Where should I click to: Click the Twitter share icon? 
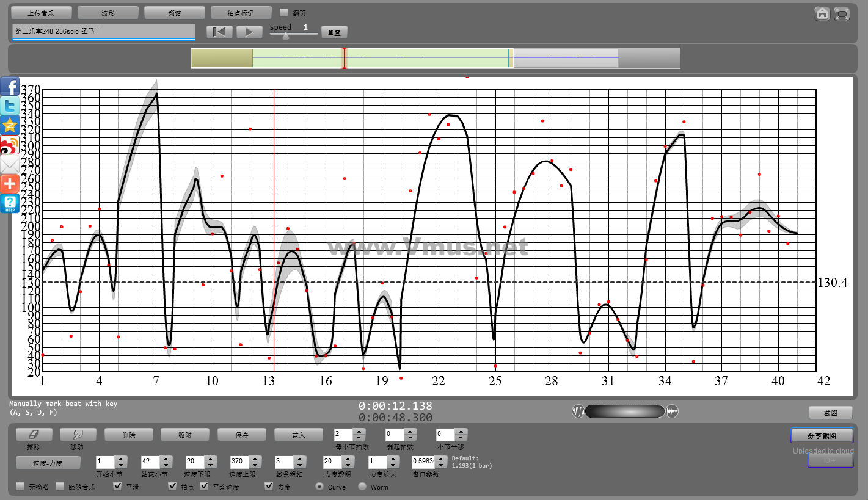point(10,106)
